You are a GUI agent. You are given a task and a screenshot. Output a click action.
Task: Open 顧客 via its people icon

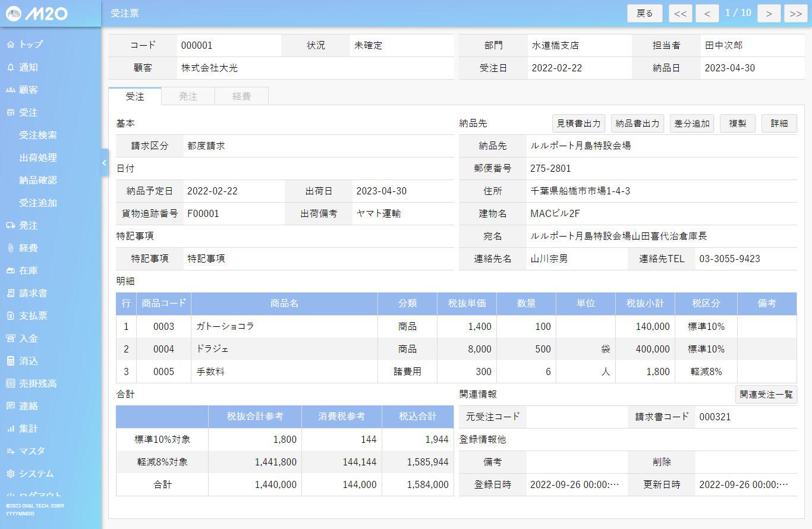(10, 90)
